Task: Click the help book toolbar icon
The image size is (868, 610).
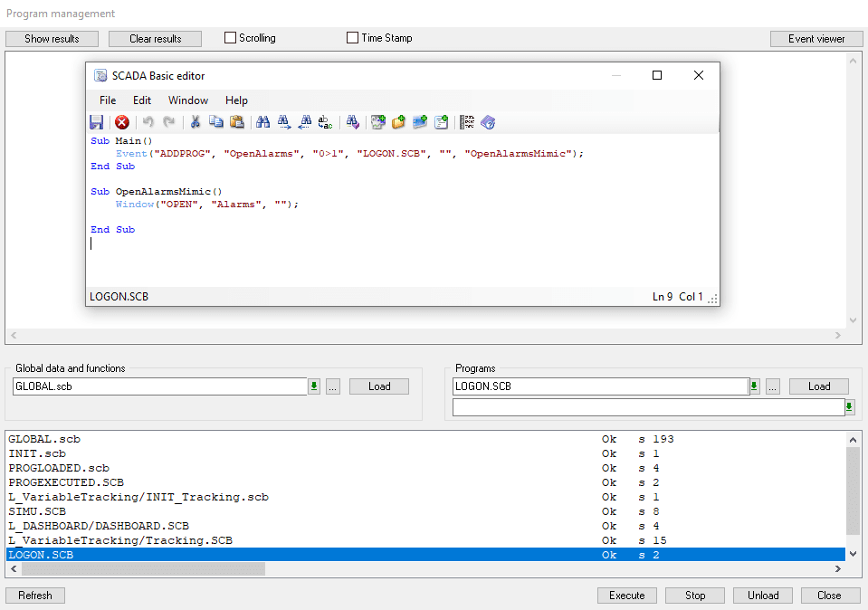Action: coord(488,122)
